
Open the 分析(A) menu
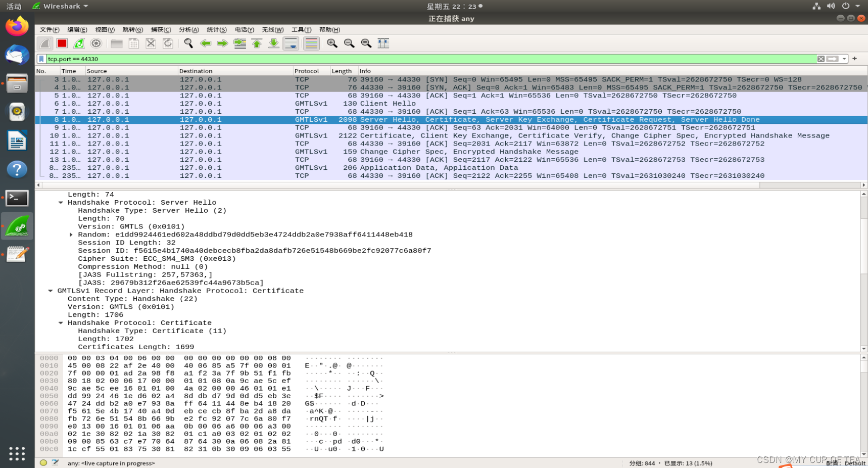point(189,30)
